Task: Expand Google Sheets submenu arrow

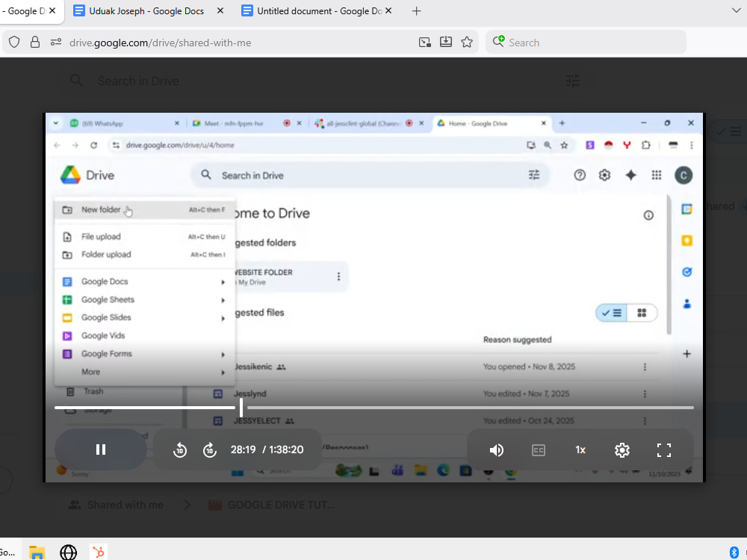Action: pyautogui.click(x=223, y=300)
